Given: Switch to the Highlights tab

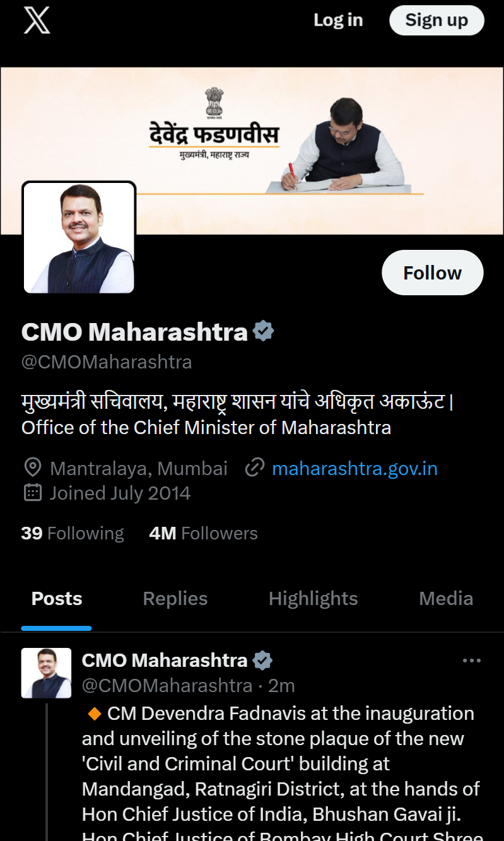Looking at the screenshot, I should (x=313, y=599).
